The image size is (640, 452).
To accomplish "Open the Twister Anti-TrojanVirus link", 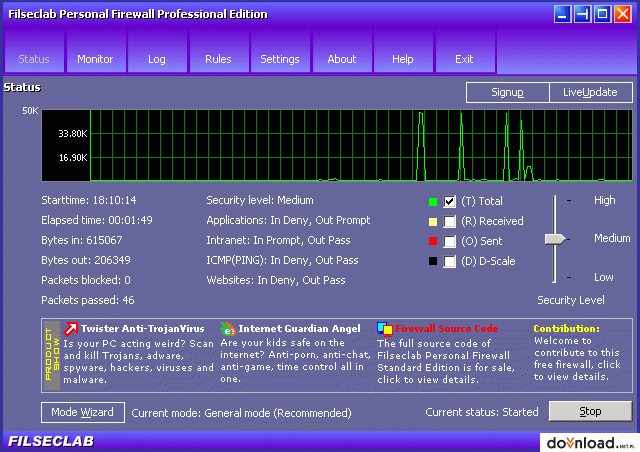I will pyautogui.click(x=142, y=329).
